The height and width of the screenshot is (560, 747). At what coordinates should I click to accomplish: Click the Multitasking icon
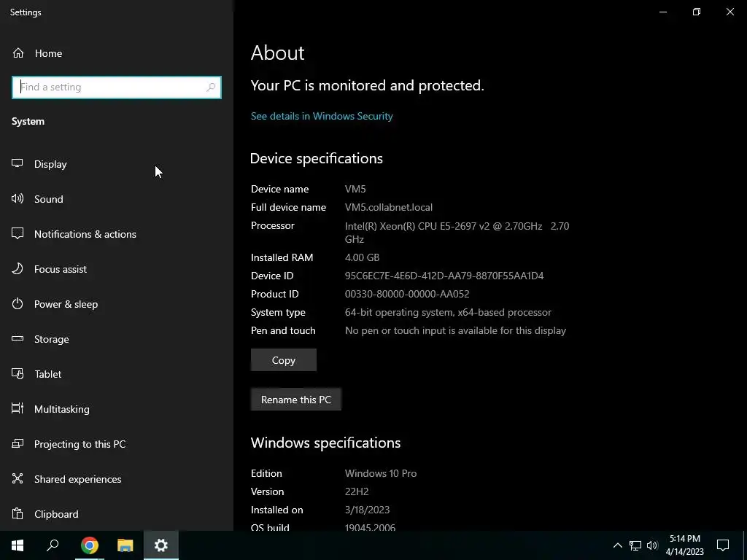[18, 408]
